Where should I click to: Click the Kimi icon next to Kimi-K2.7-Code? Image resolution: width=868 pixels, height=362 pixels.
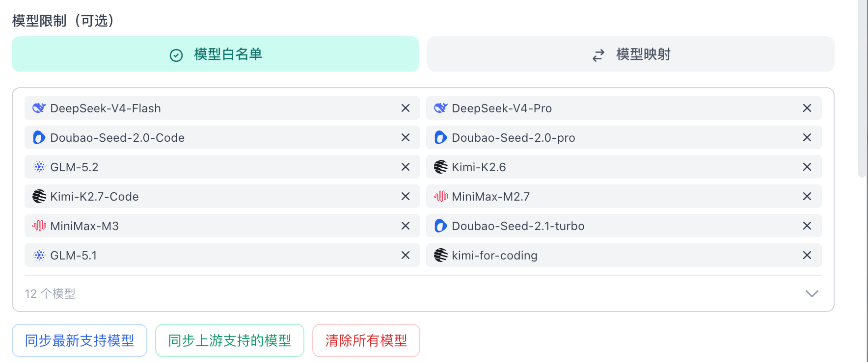pyautogui.click(x=39, y=196)
